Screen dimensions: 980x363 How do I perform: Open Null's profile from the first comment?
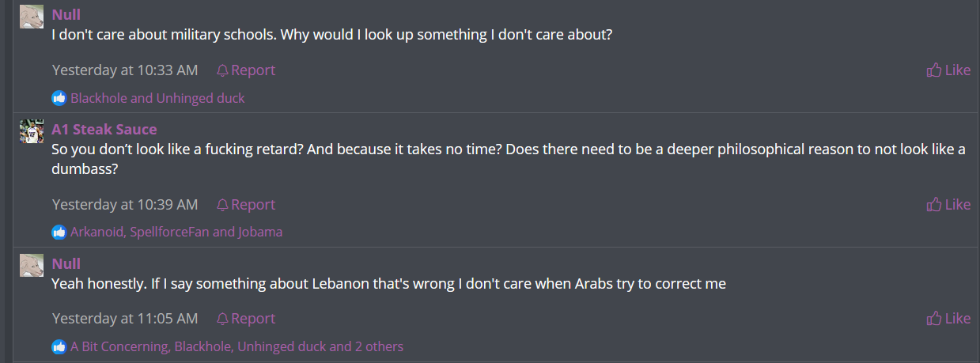click(x=66, y=14)
